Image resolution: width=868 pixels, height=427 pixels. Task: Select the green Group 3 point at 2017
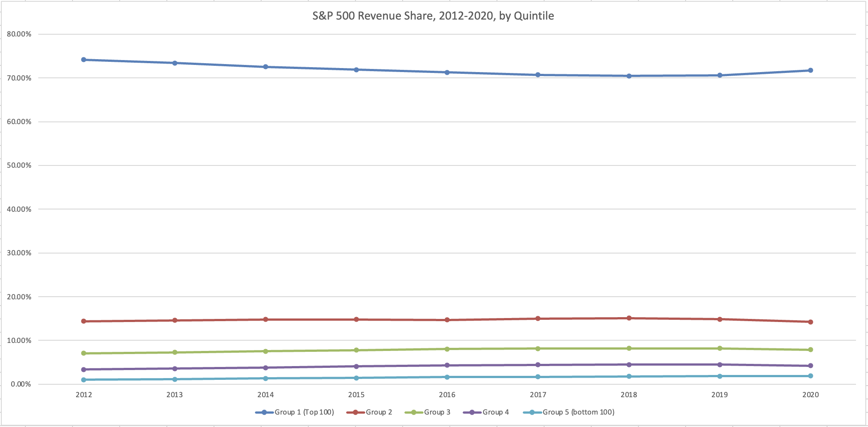(538, 349)
